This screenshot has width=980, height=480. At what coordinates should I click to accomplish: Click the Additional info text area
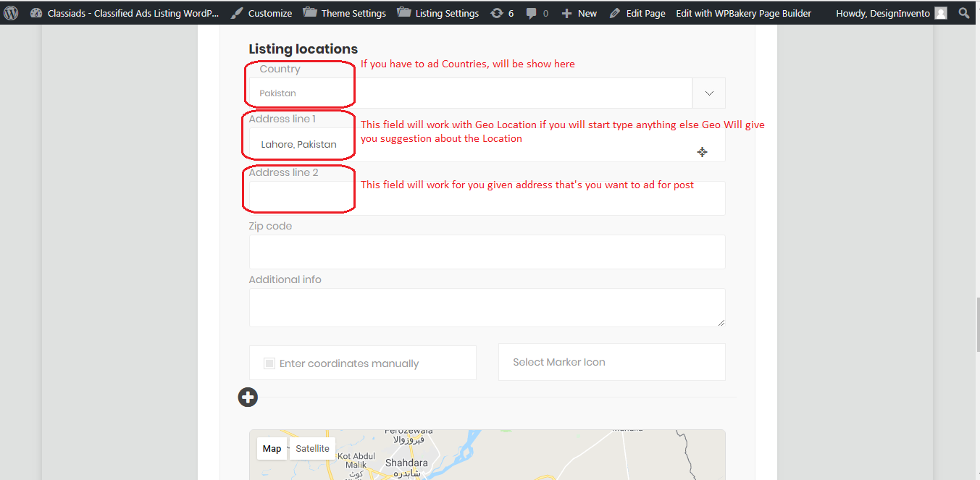[x=487, y=308]
